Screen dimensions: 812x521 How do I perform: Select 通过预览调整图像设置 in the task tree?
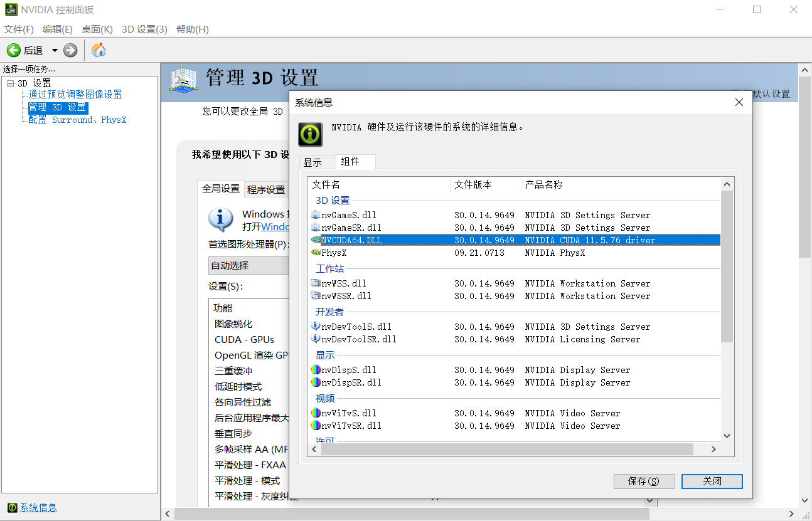click(75, 95)
